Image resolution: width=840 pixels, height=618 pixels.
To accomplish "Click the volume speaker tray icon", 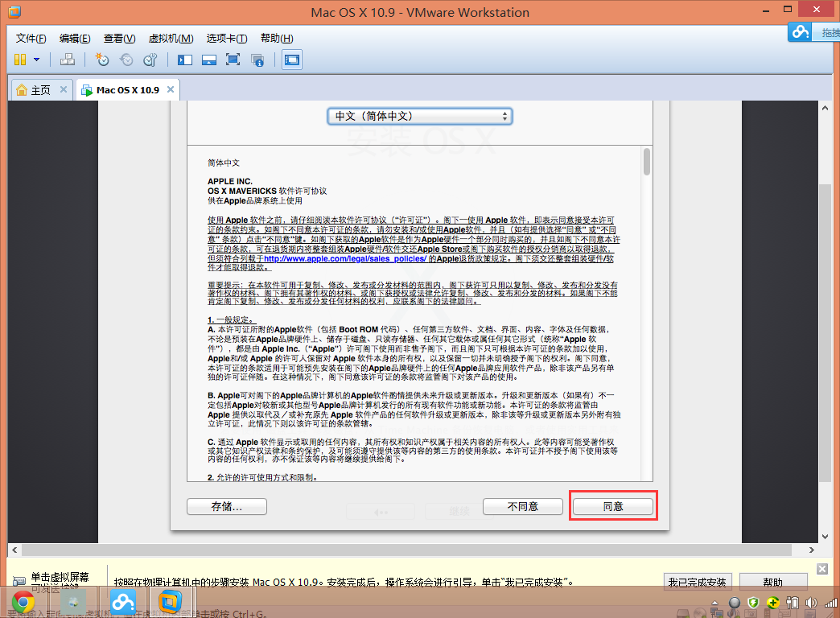I will tap(810, 603).
